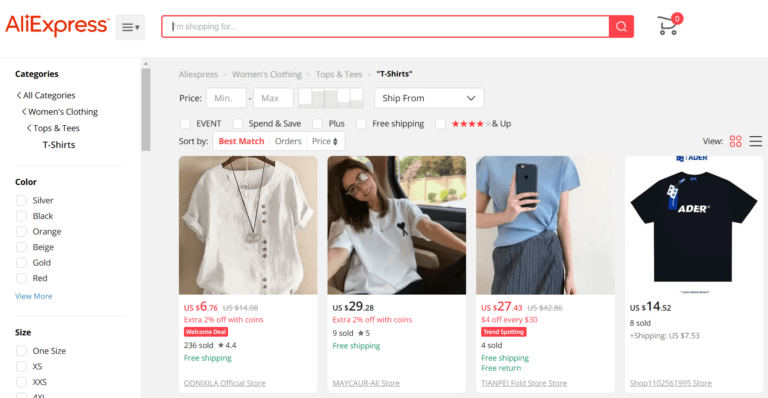Check the Silver color filter

click(21, 200)
